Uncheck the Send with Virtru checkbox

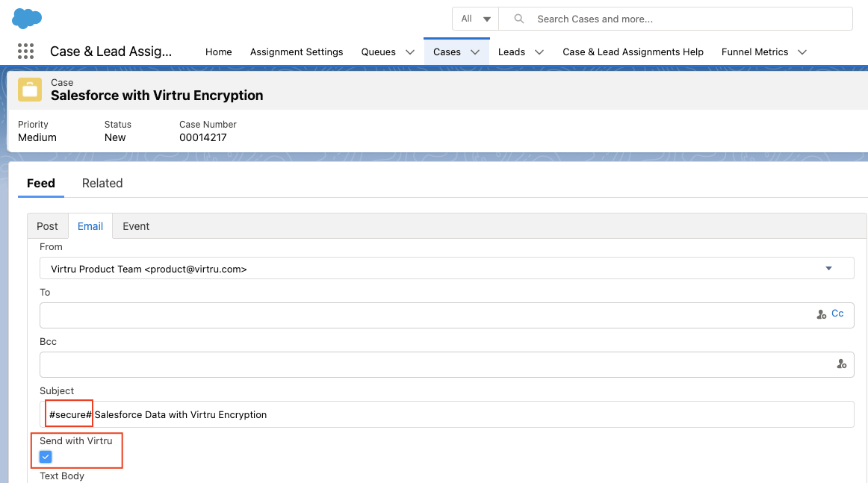[x=46, y=457]
